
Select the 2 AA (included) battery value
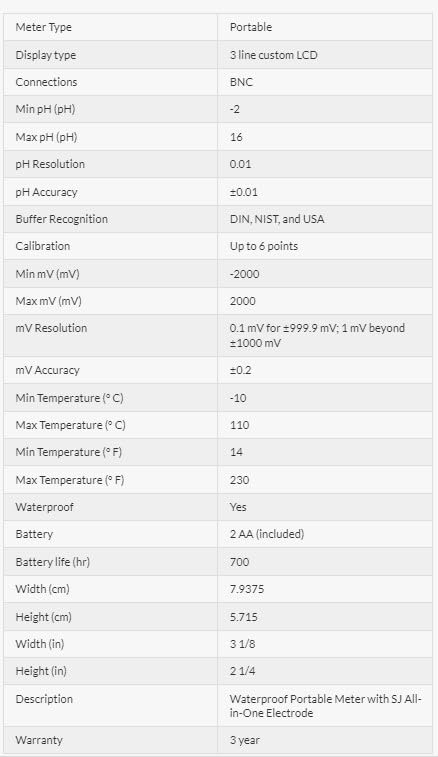[x=267, y=534]
